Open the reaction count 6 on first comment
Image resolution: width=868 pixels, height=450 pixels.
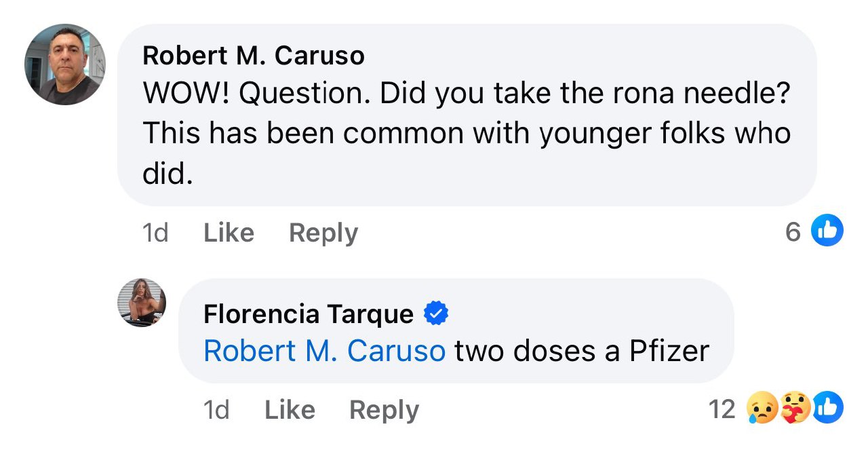click(793, 232)
